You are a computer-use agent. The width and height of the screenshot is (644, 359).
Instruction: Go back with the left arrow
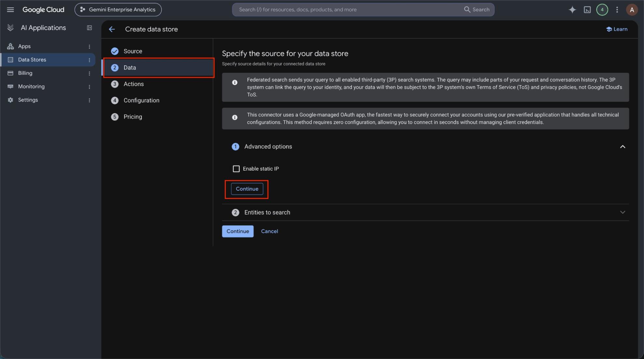tap(112, 29)
